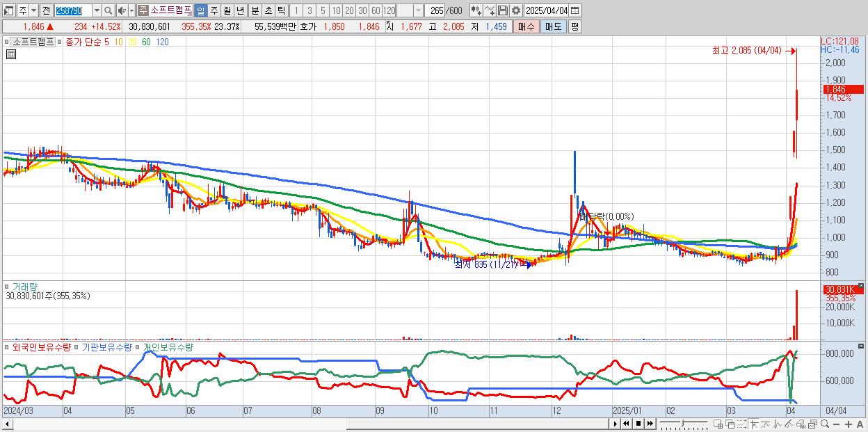Click the minus zoom out icon
868x432 pixels.
(836, 424)
